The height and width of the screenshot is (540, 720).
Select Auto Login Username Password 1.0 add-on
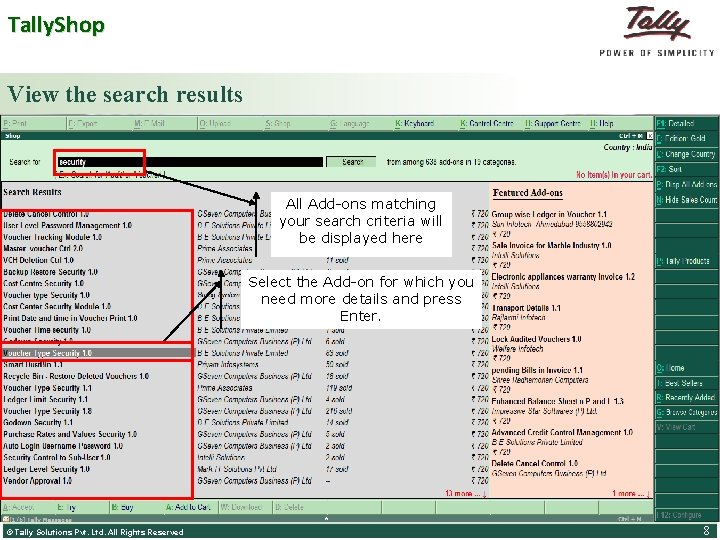click(63, 446)
